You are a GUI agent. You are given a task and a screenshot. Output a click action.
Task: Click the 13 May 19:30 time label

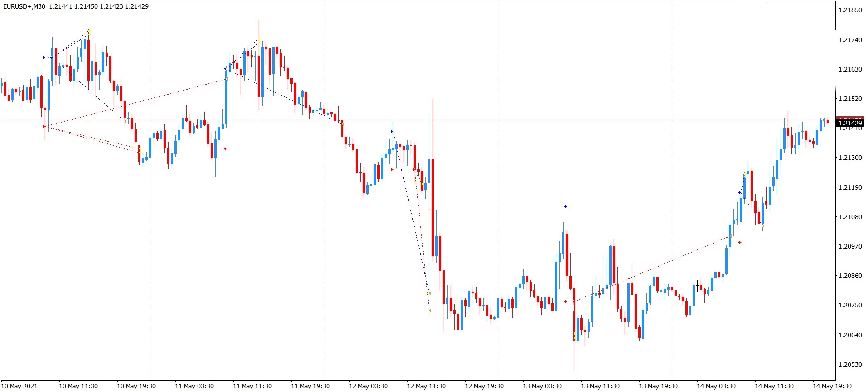[658, 386]
